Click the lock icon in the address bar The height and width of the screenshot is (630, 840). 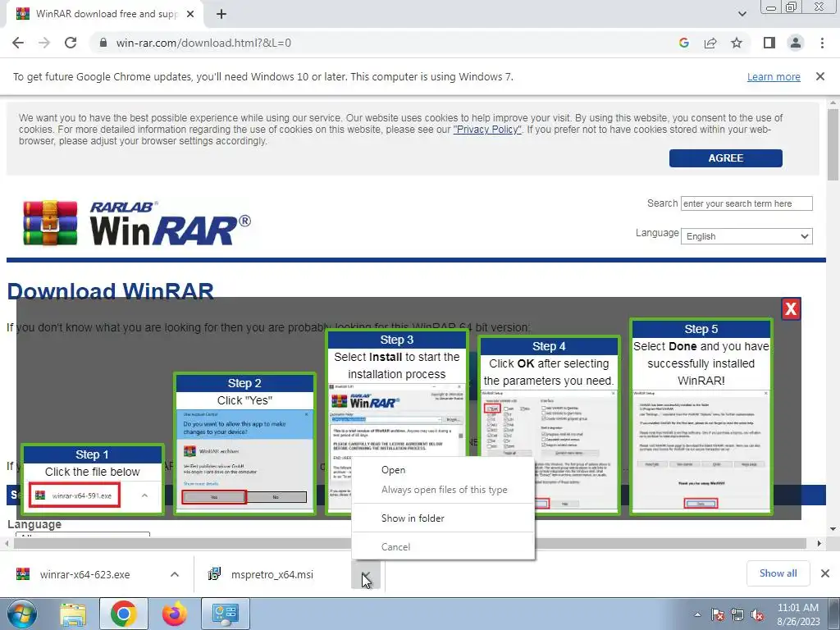click(103, 43)
